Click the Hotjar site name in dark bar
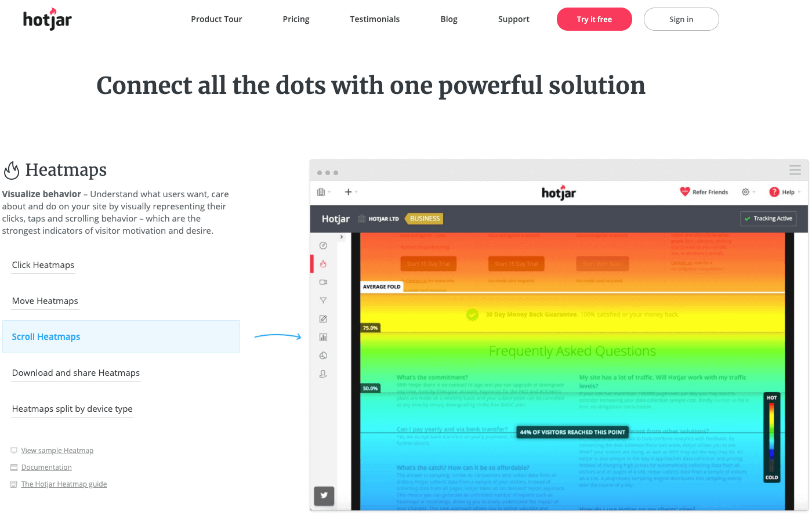This screenshot has height=522, width=812. [336, 219]
